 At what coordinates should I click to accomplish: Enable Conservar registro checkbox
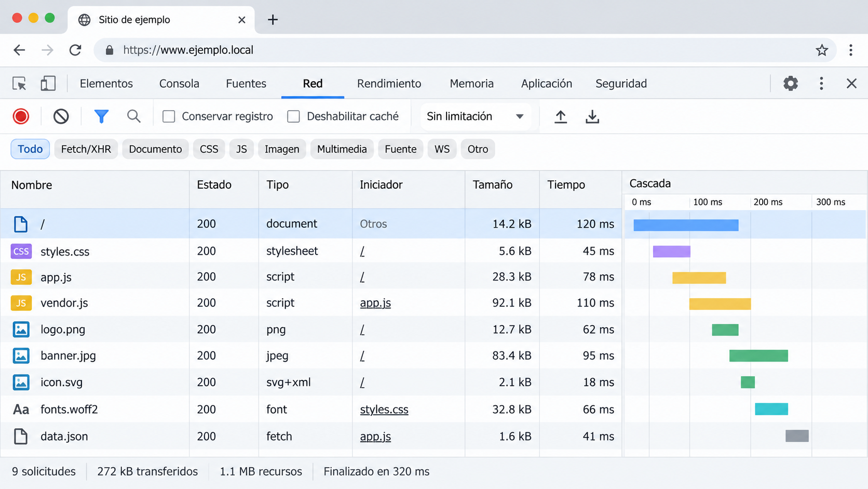coord(169,116)
